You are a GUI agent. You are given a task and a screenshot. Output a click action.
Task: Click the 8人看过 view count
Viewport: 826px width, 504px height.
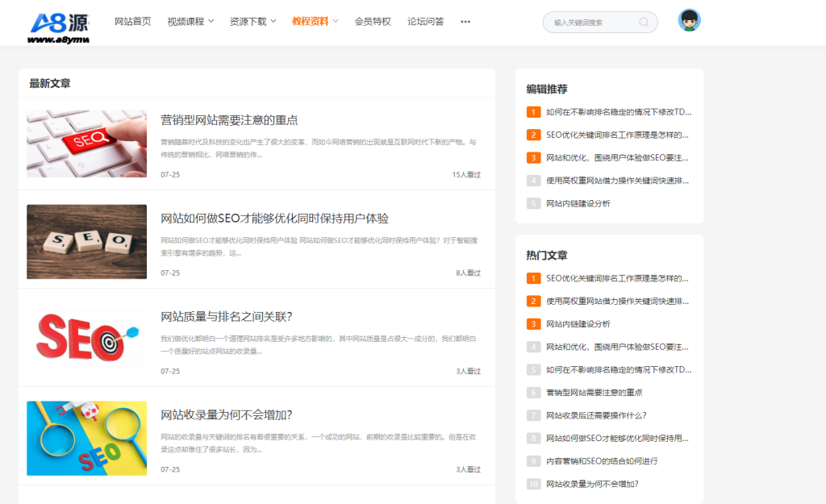point(469,273)
